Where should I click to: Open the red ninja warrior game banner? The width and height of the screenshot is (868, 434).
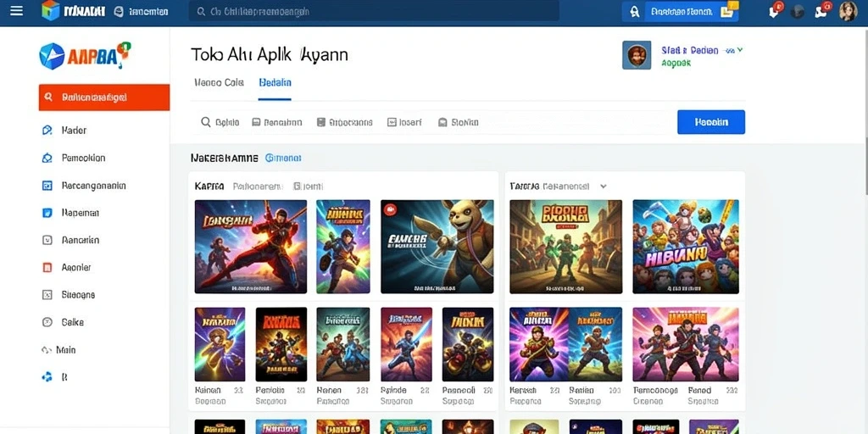(251, 247)
